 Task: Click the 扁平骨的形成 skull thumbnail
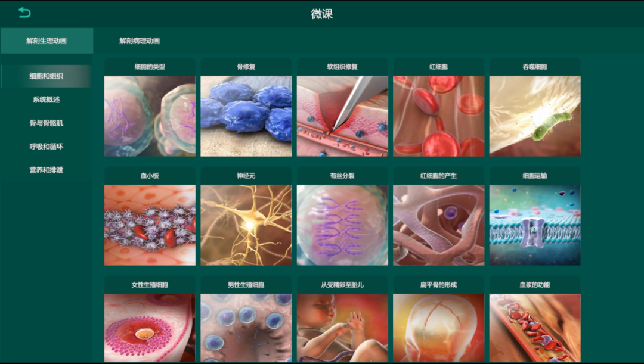(439, 328)
